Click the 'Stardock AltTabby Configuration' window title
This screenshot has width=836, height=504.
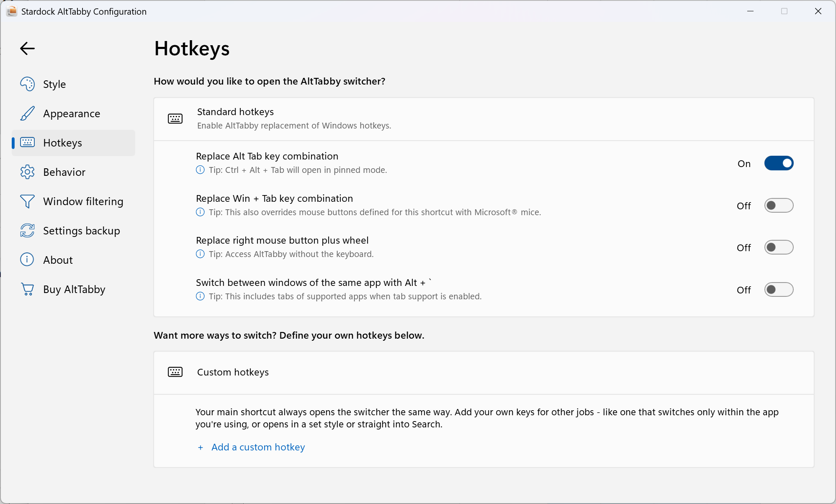coord(84,12)
